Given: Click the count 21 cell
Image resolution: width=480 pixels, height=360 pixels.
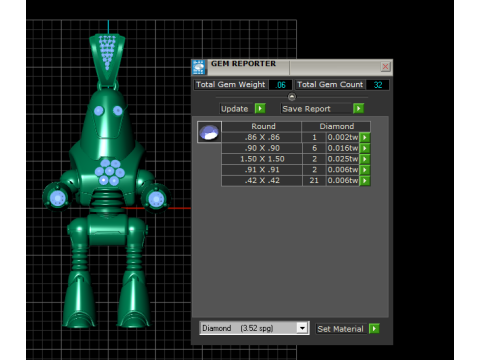Looking at the screenshot, I should (314, 181).
